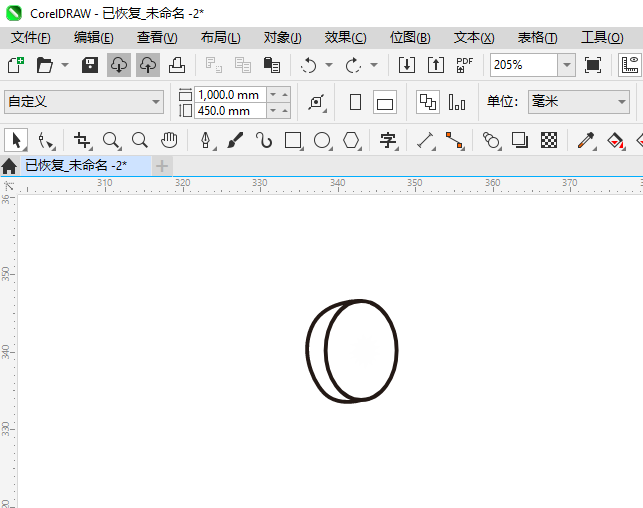Image resolution: width=643 pixels, height=508 pixels.
Task: Click the full-screen preview icon
Action: point(593,65)
